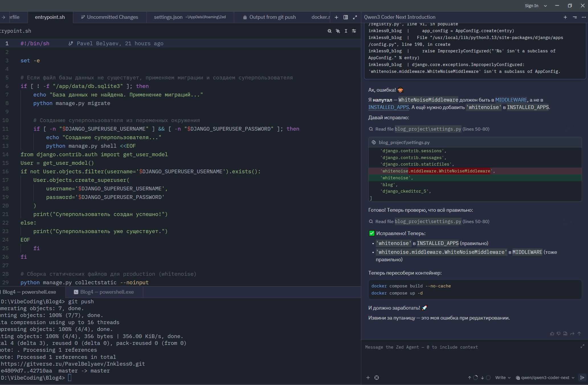The width and height of the screenshot is (588, 385).
Task: Click thumbs up on agent response
Action: coord(552,333)
